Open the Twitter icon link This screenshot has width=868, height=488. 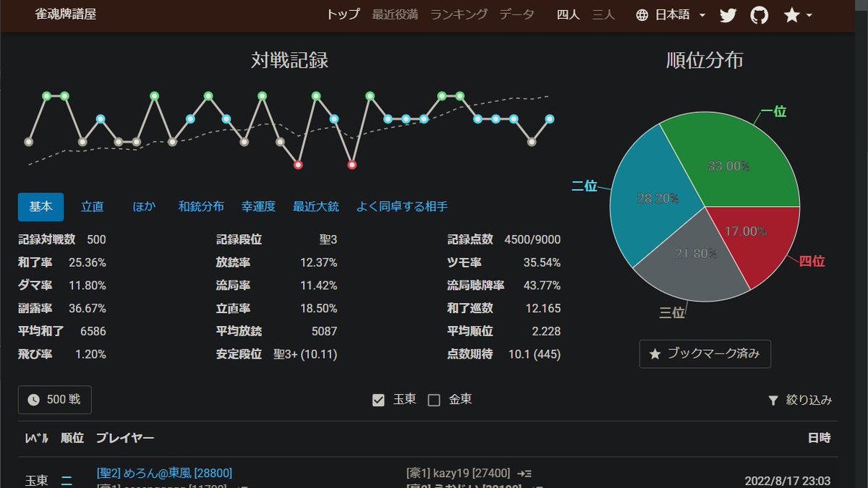pos(728,15)
